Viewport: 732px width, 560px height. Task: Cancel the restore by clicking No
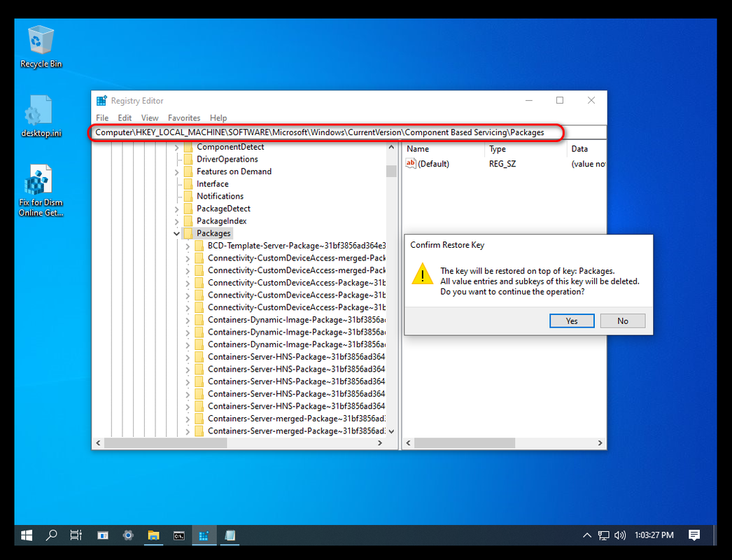[623, 321]
